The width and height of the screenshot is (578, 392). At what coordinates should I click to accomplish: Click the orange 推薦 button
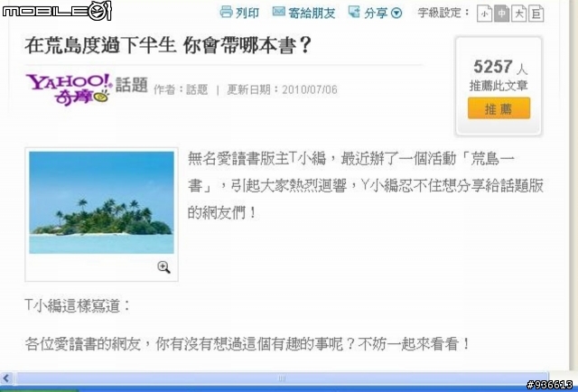click(x=499, y=108)
